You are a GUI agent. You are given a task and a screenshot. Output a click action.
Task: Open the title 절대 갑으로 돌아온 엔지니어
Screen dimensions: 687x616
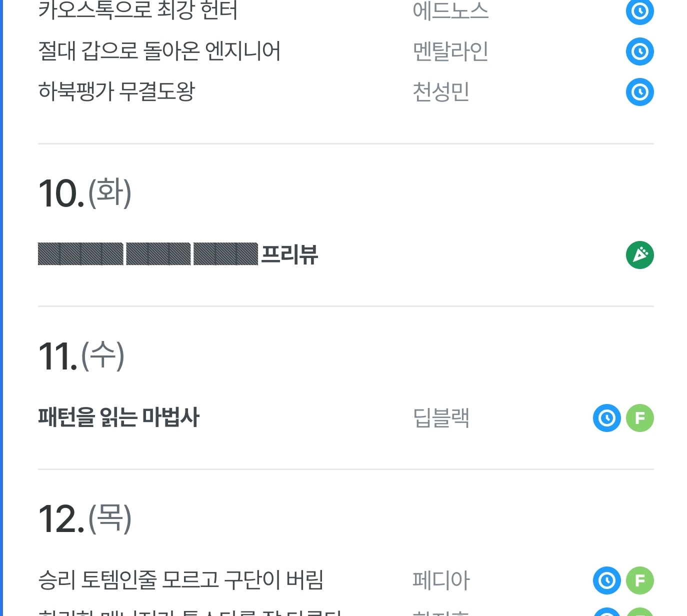pos(159,51)
